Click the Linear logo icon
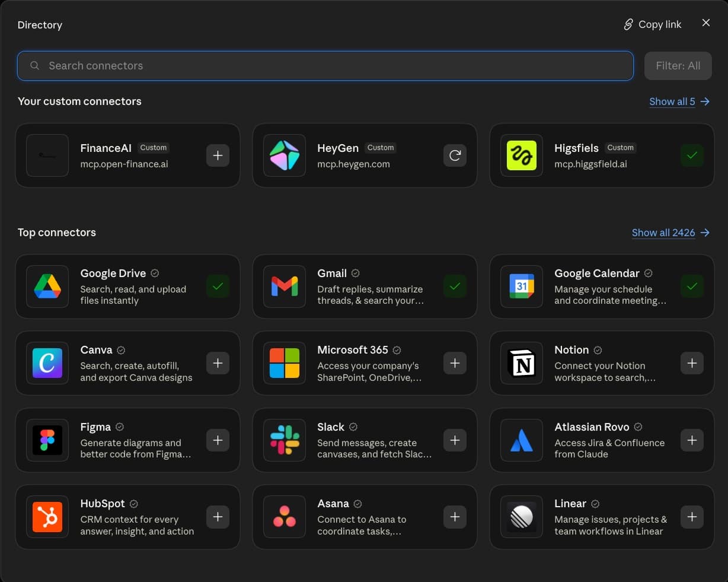 pos(522,517)
